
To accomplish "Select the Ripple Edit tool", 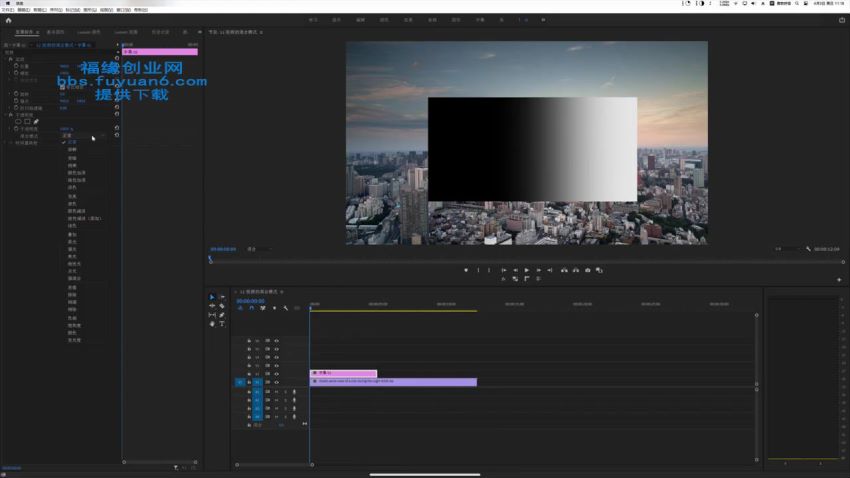I will 212,306.
